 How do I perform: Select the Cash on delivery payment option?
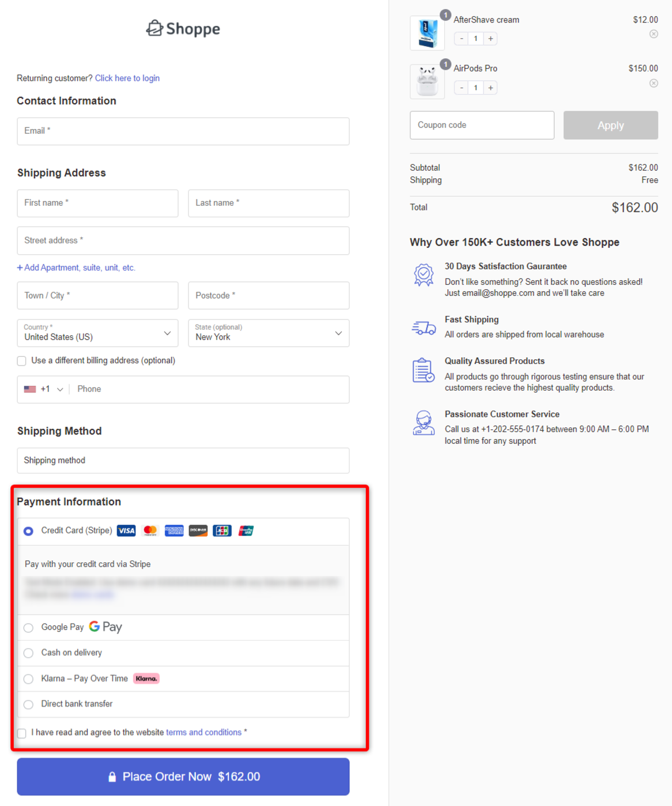pos(28,653)
